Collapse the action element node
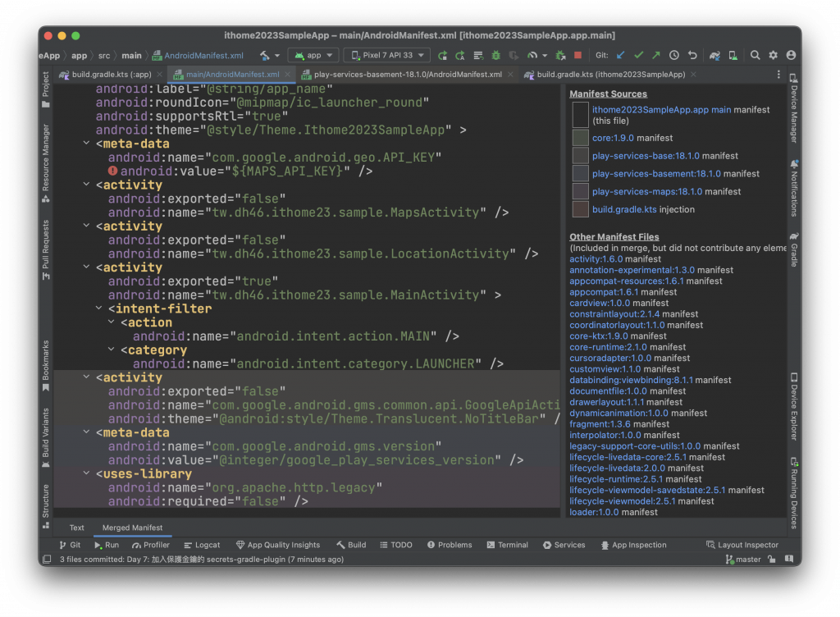 (x=111, y=322)
